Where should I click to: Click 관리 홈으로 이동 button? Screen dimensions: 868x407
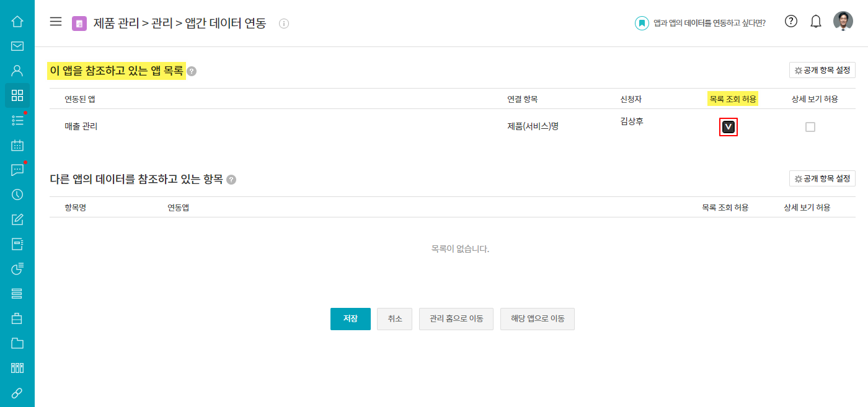coord(456,318)
